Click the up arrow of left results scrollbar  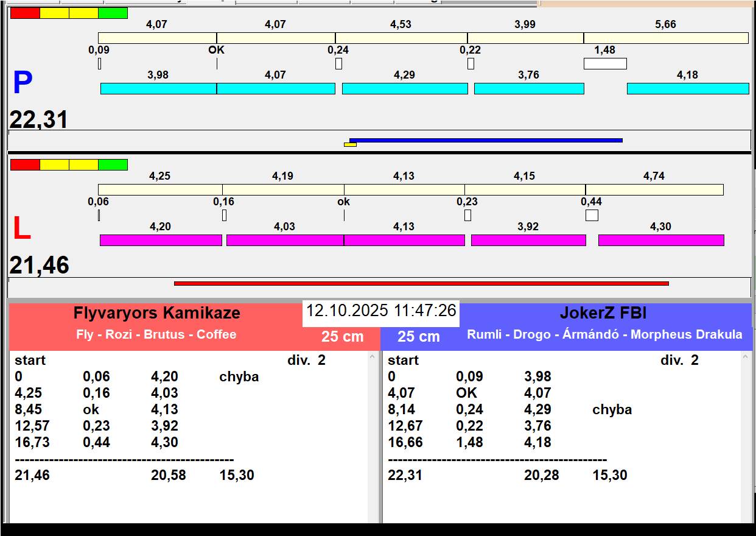[x=373, y=356]
